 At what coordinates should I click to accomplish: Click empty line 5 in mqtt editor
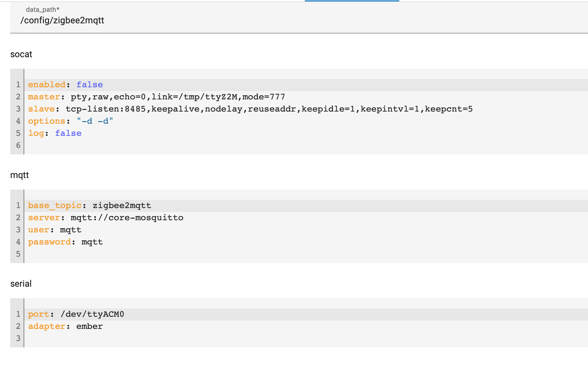click(x=306, y=254)
